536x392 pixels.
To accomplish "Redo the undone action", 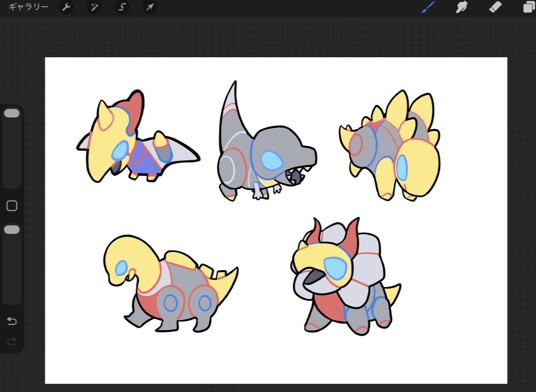I will [x=12, y=342].
